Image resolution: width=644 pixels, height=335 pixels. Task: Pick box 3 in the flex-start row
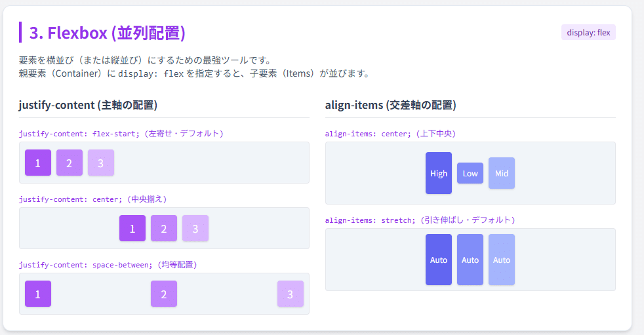coord(101,163)
